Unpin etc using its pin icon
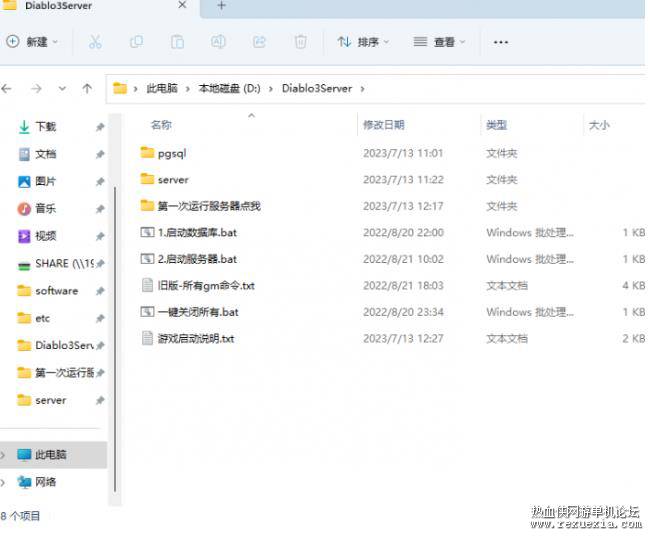The image size is (650, 539). (x=100, y=318)
